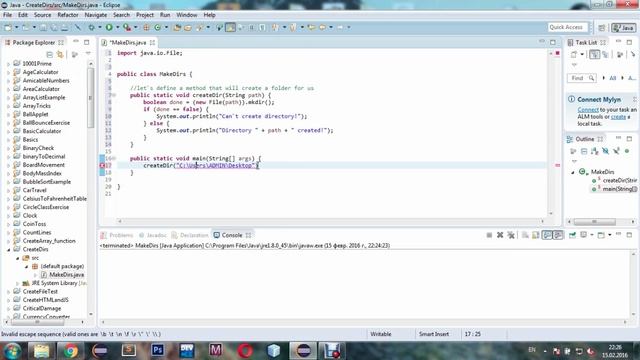Image resolution: width=640 pixels, height=360 pixels.
Task: Toggle Show Console on Standard Error change
Action: tap(558, 235)
